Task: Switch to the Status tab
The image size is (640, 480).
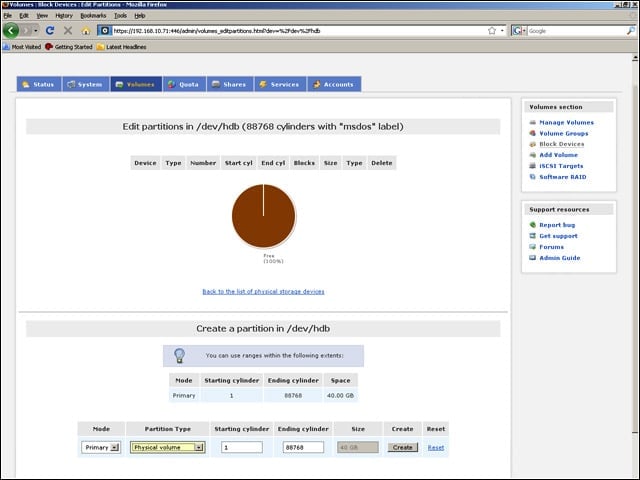Action: [39, 84]
